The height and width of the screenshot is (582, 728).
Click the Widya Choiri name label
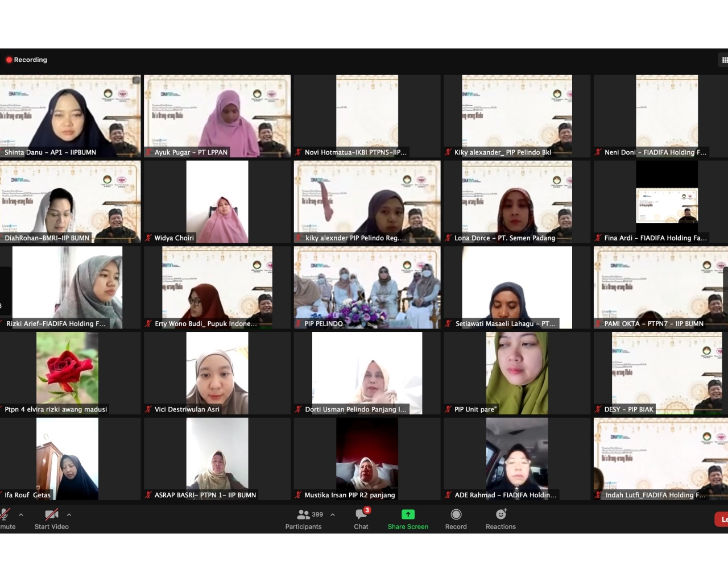pyautogui.click(x=174, y=238)
